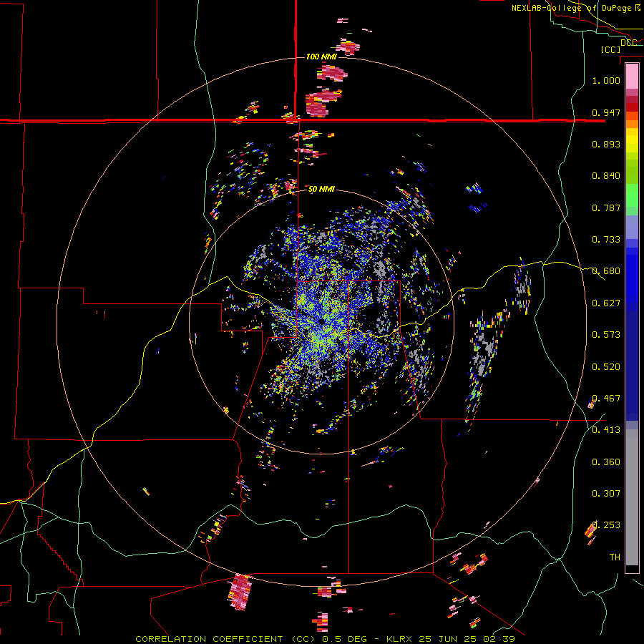The height and width of the screenshot is (644, 644).
Task: Click the Correlation Coefficient caption at bottom
Action: 325,639
